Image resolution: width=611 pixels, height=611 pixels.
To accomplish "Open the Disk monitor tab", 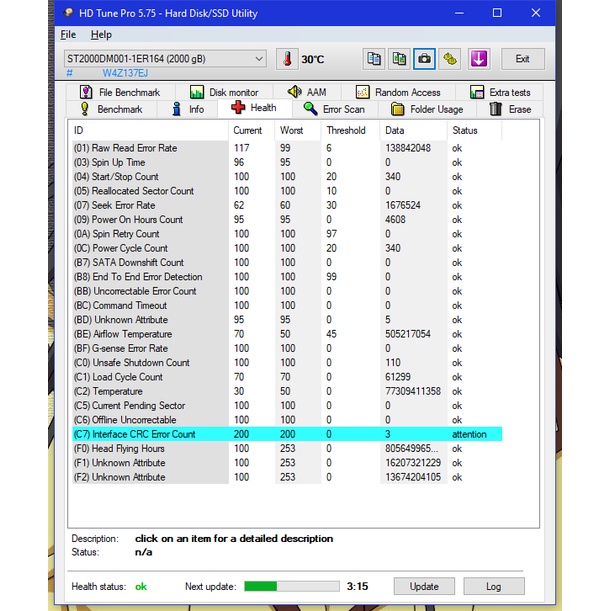I will 225,92.
